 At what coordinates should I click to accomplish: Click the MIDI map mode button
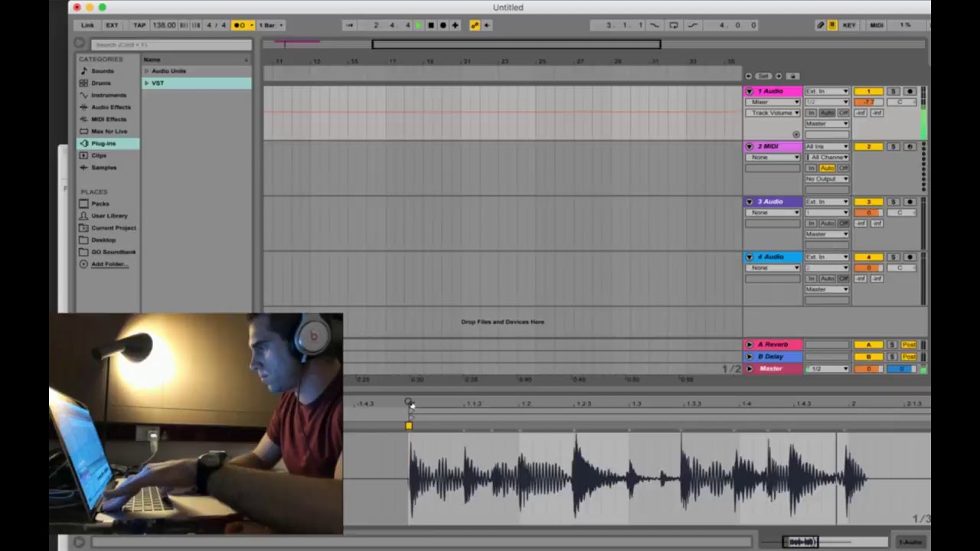pos(877,25)
